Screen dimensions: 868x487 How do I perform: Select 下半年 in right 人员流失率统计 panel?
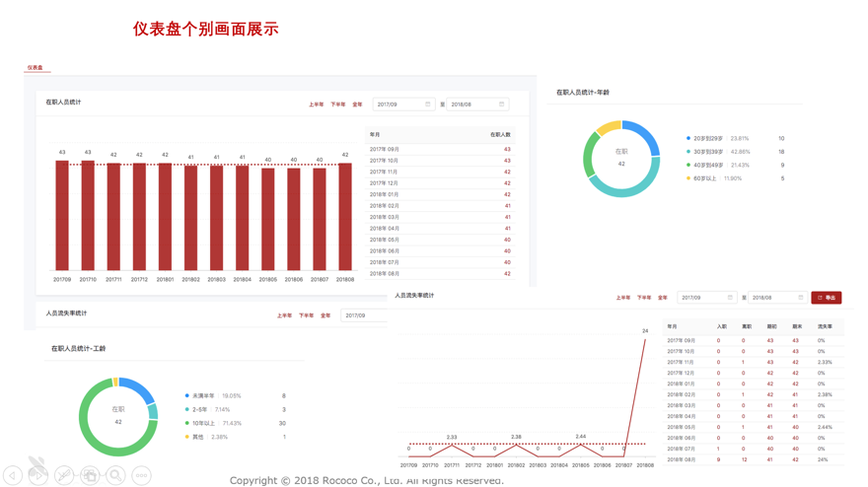coord(644,298)
